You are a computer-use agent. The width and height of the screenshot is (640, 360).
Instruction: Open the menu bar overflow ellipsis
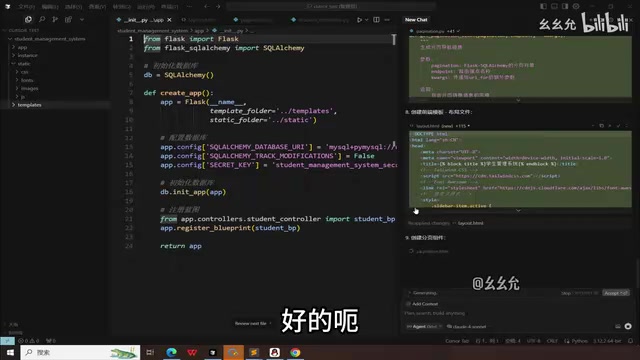point(189,7)
